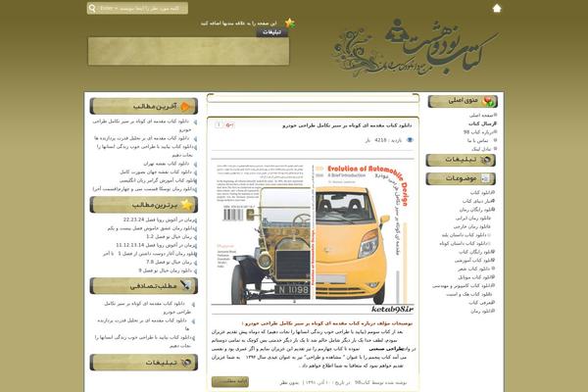
Task: Open the 'مطلب تصادفی' random post header
Action: (144, 286)
